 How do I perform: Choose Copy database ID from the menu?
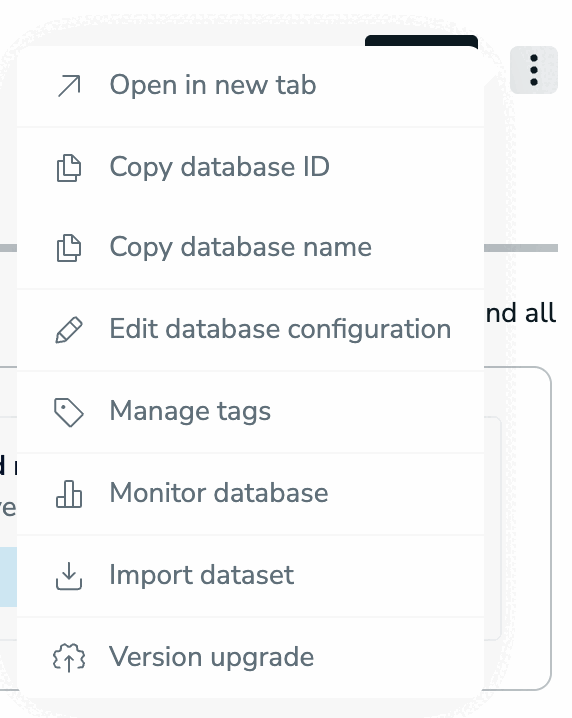251,168
